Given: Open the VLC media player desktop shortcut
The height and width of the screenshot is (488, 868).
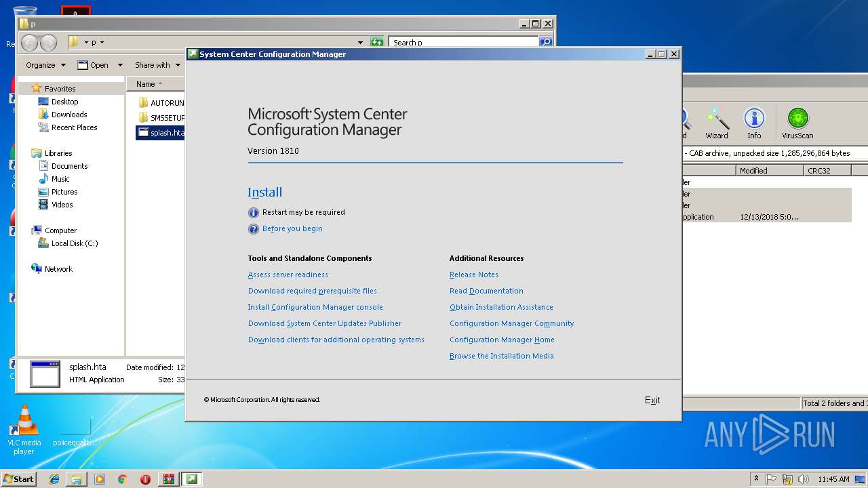Looking at the screenshot, I should click(24, 430).
